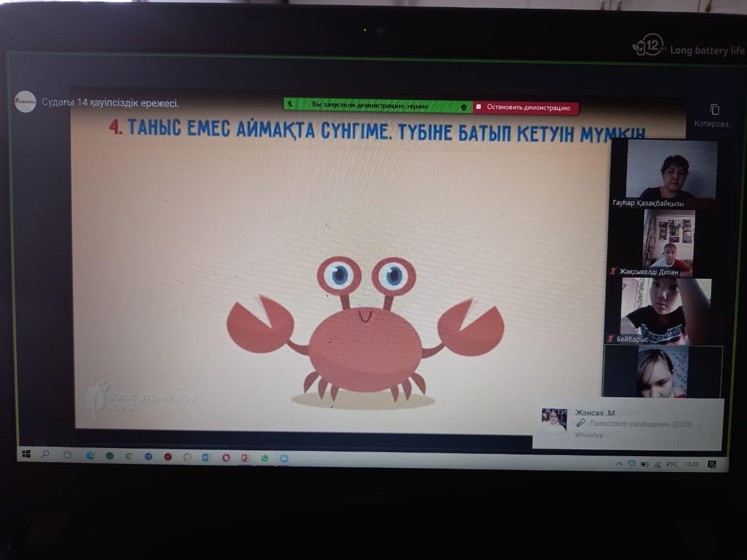This screenshot has width=747, height=560.
Task: Open the Action Center notifications icon
Action: (x=712, y=465)
